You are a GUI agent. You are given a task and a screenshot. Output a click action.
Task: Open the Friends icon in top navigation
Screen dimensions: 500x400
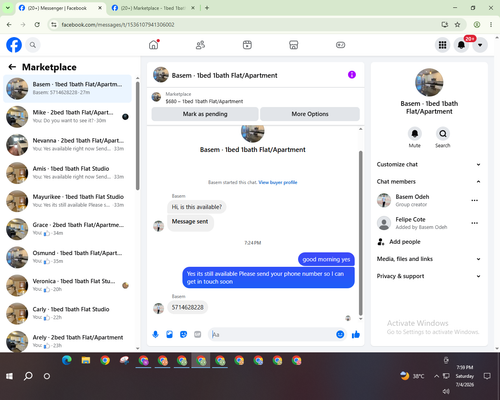click(x=200, y=45)
